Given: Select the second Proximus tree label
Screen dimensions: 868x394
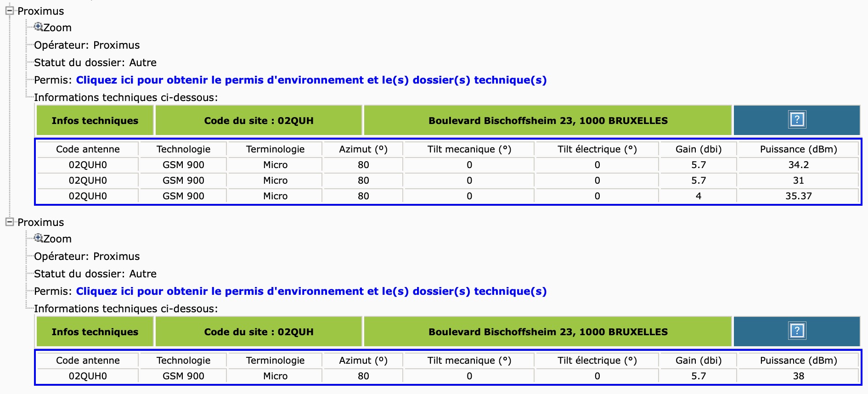Looking at the screenshot, I should [41, 222].
